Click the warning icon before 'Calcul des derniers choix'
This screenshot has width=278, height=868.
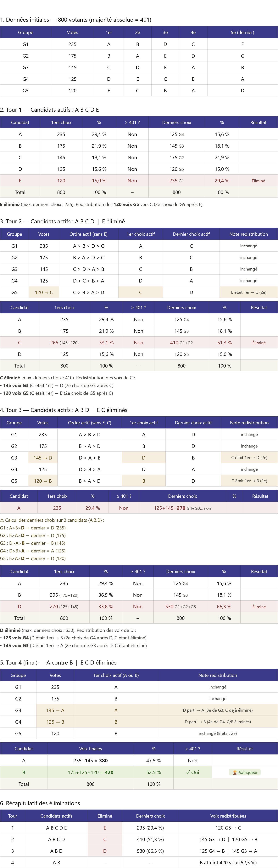click(2, 520)
